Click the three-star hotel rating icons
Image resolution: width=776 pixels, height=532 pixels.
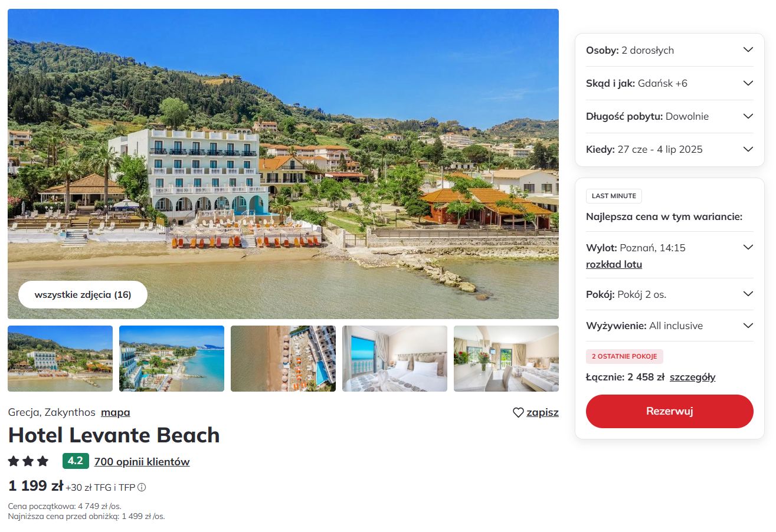[28, 461]
